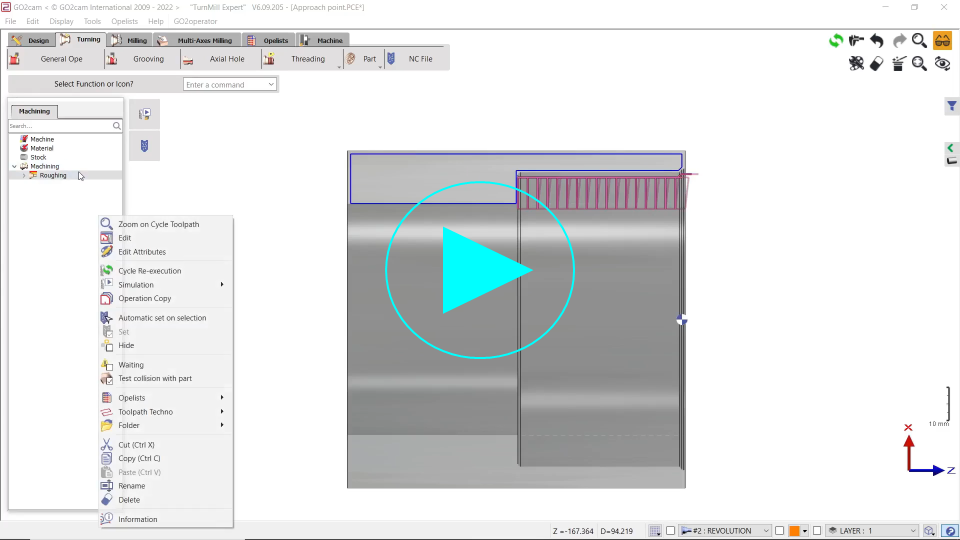The image size is (960, 540).
Task: Click the eraser icon in top toolbar
Action: 877,64
